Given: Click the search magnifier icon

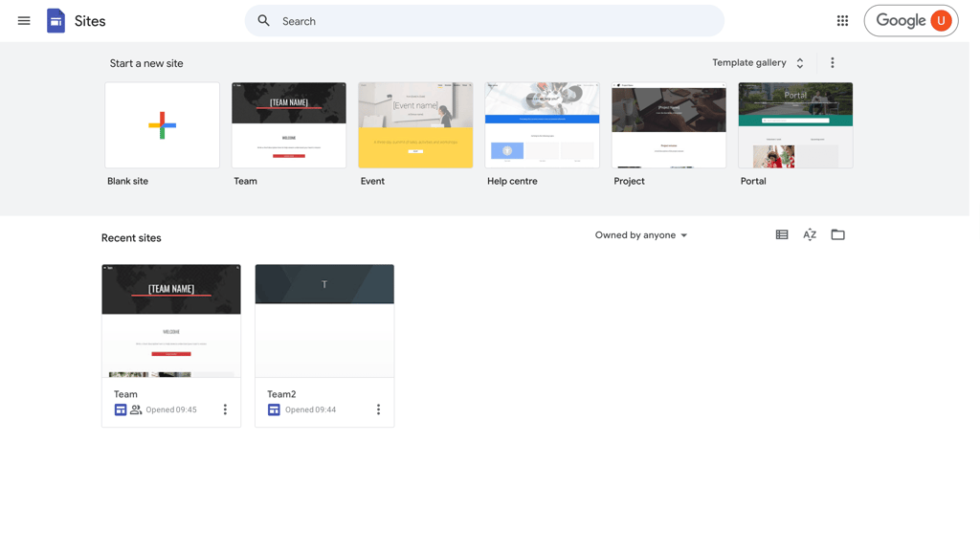Looking at the screenshot, I should click(x=264, y=21).
